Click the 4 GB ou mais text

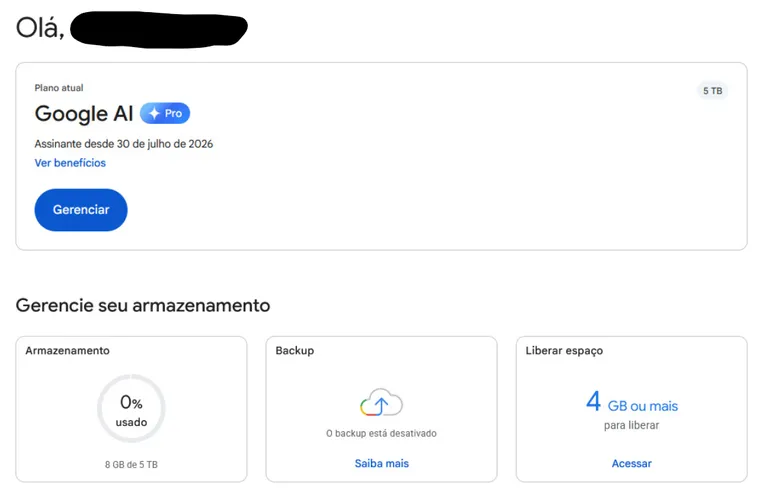[632, 402]
